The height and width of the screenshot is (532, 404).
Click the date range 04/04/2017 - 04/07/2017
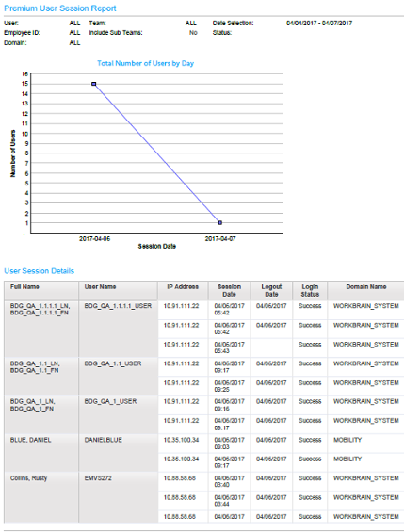pyautogui.click(x=319, y=24)
